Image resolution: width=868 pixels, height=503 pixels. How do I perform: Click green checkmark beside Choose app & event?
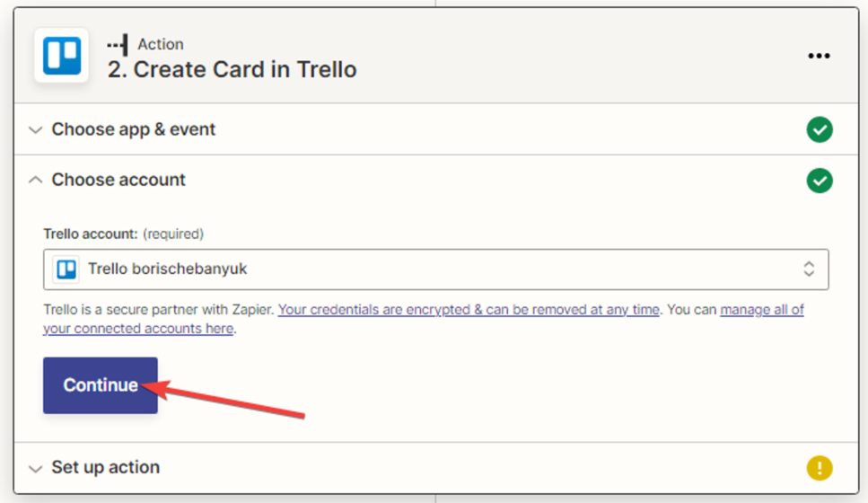point(819,129)
